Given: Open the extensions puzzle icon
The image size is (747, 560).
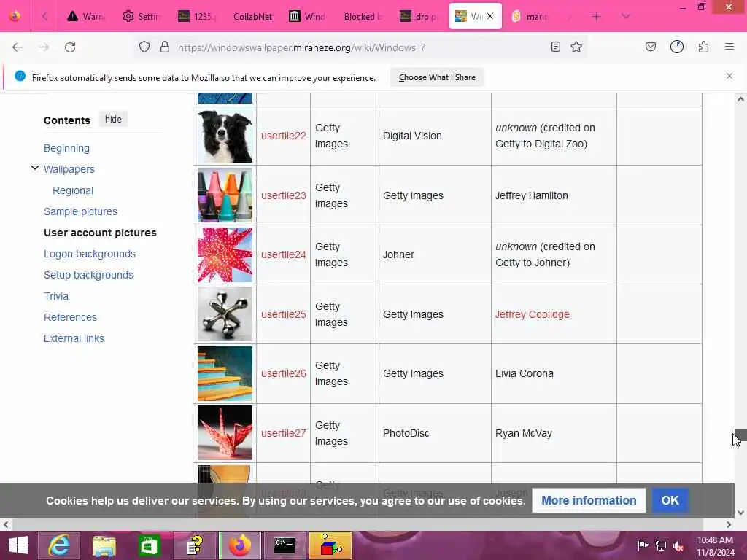Looking at the screenshot, I should click(x=704, y=47).
